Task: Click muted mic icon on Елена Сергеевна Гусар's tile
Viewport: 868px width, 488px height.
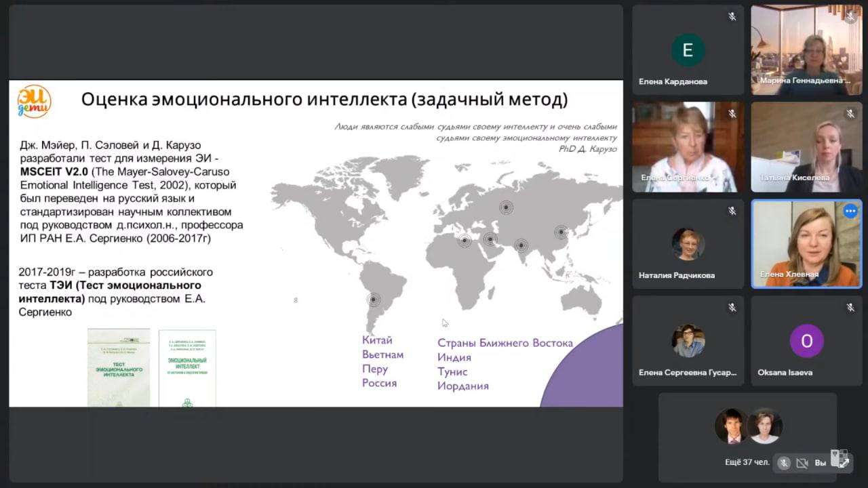Action: (x=732, y=308)
